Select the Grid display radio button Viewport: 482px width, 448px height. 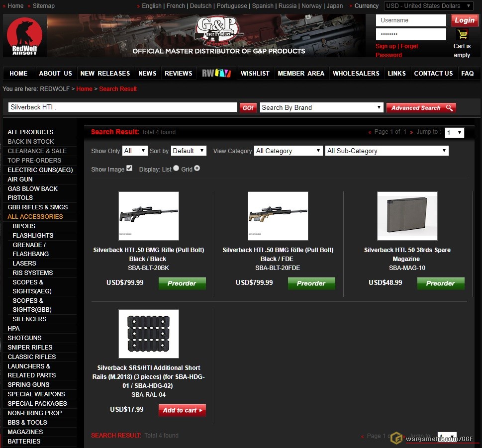[x=197, y=169]
